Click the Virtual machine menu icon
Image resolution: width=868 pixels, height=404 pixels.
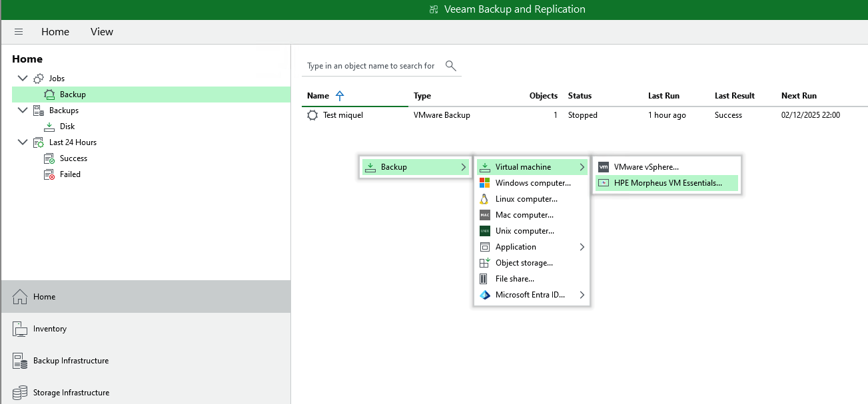coord(484,167)
